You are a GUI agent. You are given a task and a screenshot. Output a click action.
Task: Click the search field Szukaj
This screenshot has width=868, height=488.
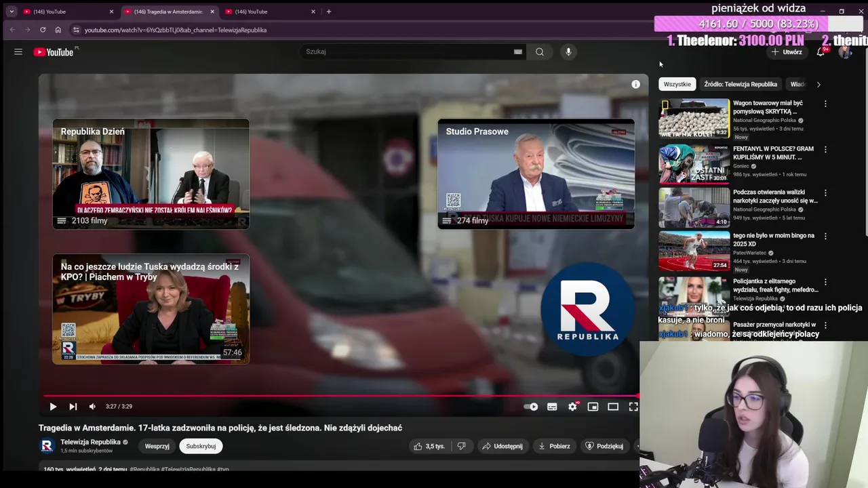pos(407,52)
